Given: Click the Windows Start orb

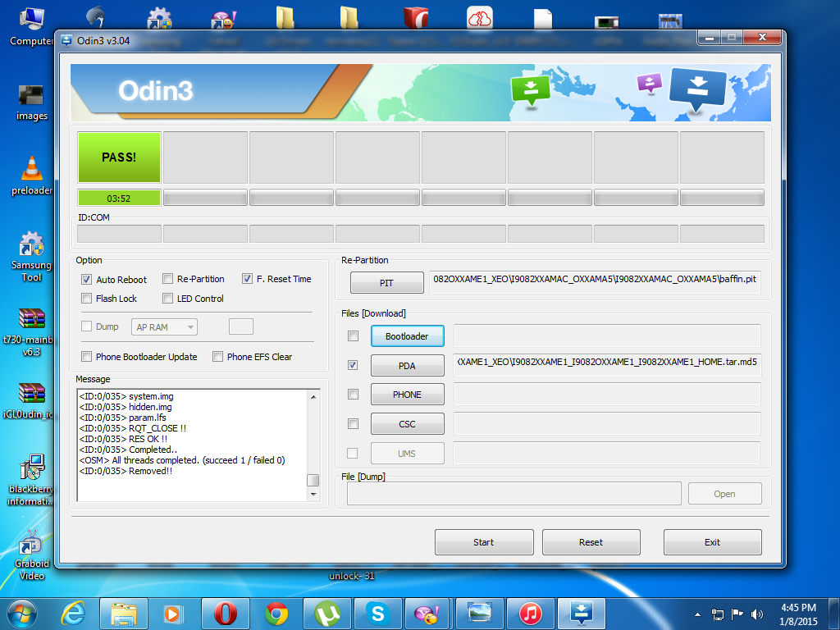Looking at the screenshot, I should [22, 613].
